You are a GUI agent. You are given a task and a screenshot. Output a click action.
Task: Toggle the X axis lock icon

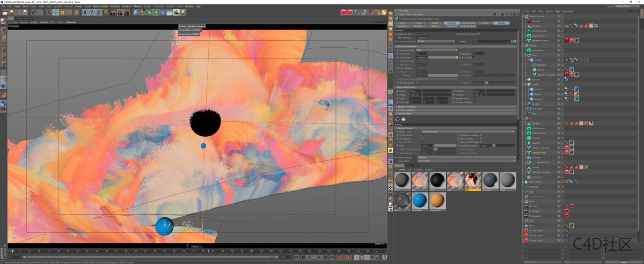coord(84,12)
